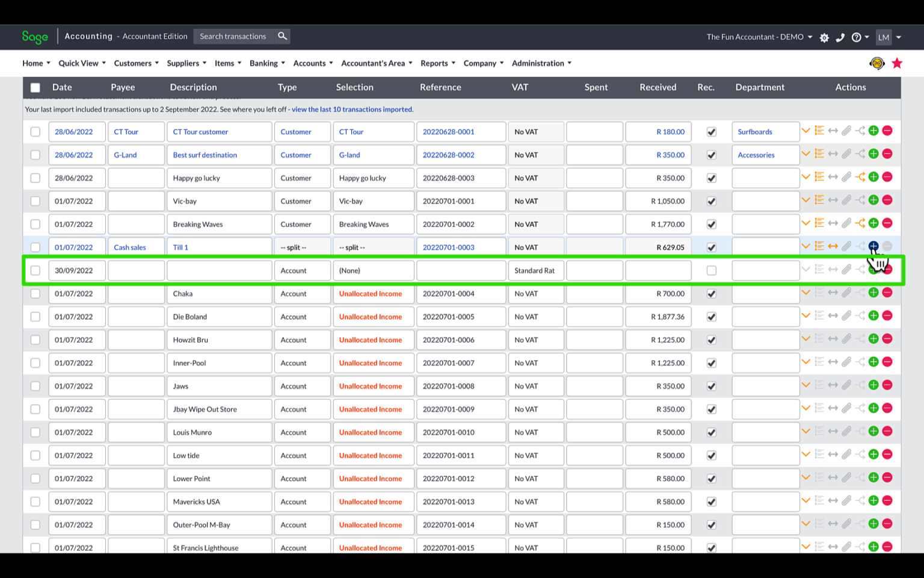Click the phone support icon
The image size is (924, 578).
840,37
